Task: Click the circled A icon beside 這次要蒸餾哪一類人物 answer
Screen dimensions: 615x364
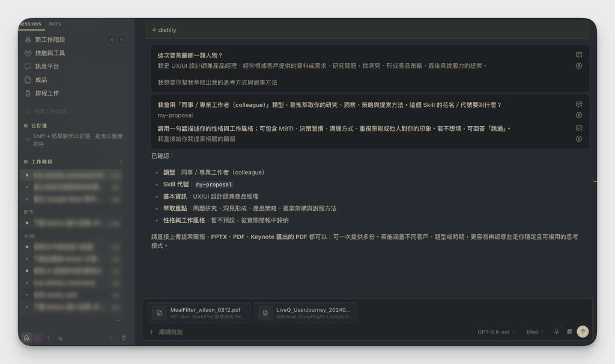Action: click(x=579, y=66)
